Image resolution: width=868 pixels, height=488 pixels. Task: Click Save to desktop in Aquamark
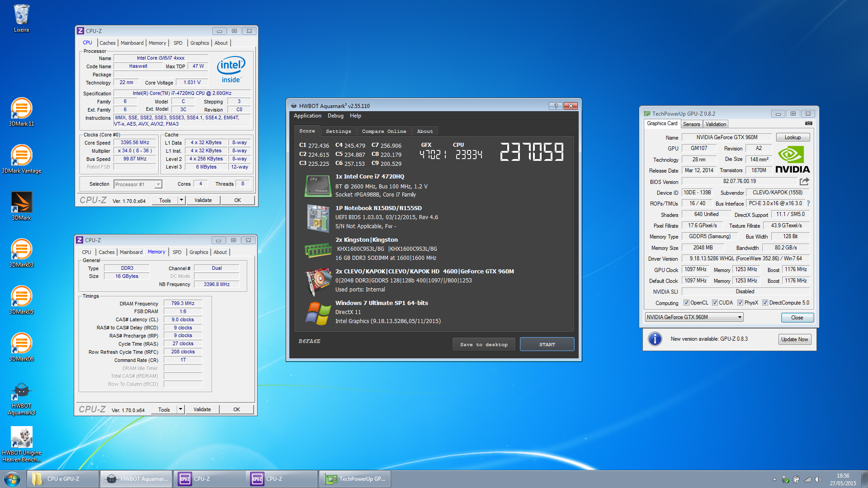[484, 344]
